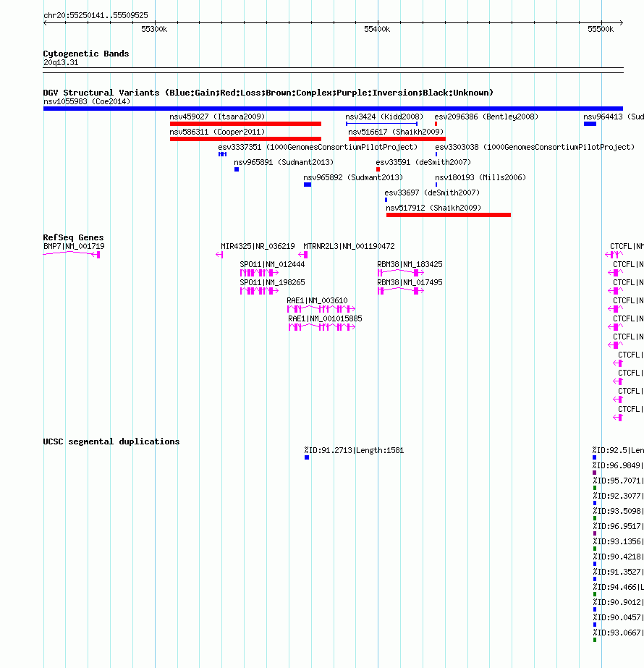This screenshot has height=668, width=644.
Task: Open the esv2096386 (Bentley2008) variant label
Action: (x=486, y=117)
